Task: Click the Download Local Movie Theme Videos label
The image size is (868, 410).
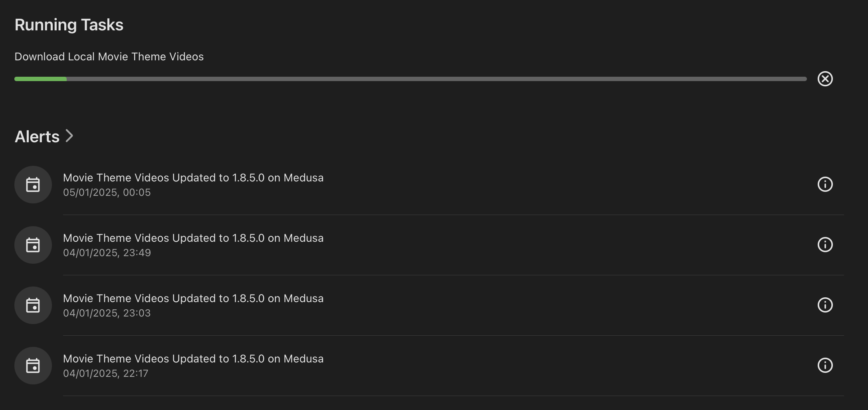Action: (109, 57)
